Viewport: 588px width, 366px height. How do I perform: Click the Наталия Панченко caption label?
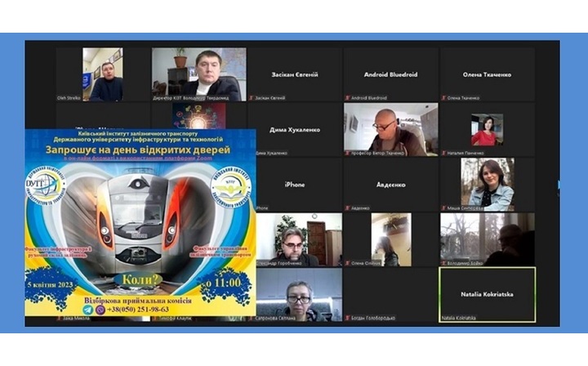click(x=465, y=153)
